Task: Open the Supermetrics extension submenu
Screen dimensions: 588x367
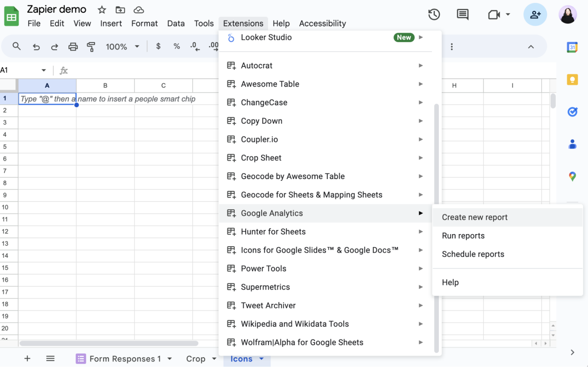Action: point(326,287)
